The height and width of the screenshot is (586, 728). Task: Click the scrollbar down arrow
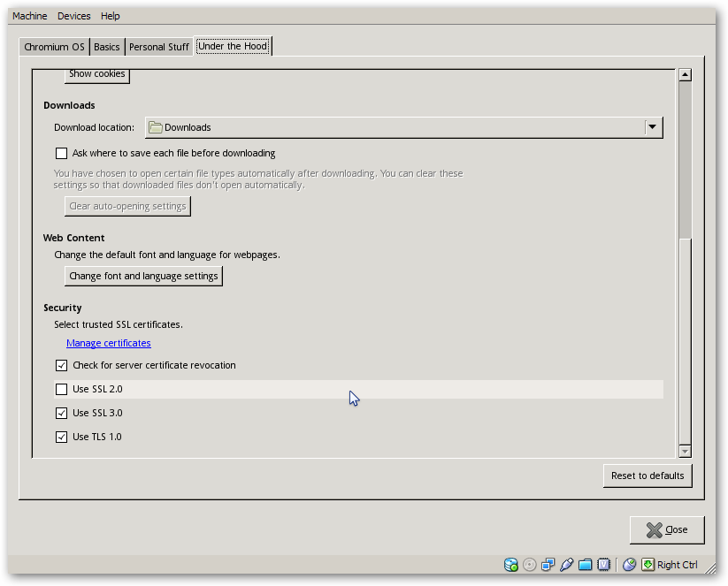(685, 451)
